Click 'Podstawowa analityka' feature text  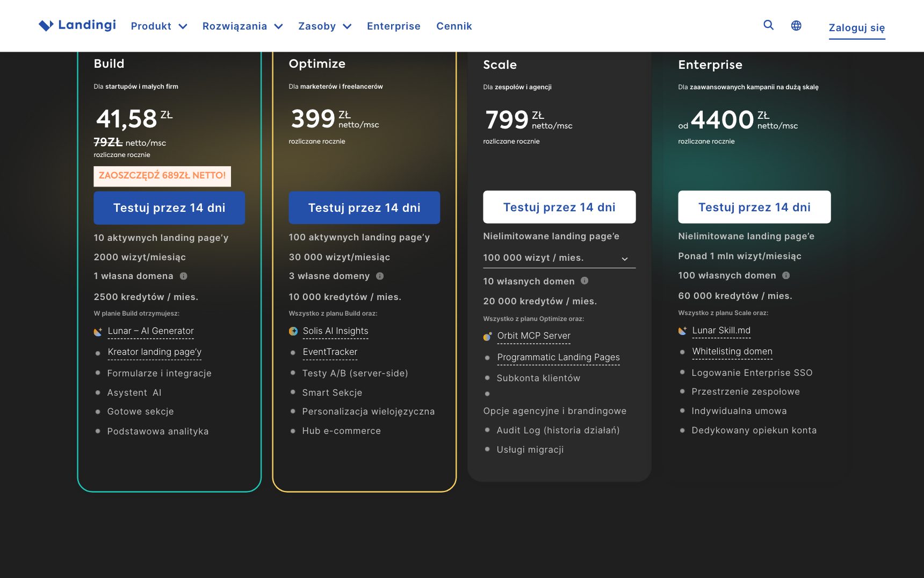pos(158,431)
